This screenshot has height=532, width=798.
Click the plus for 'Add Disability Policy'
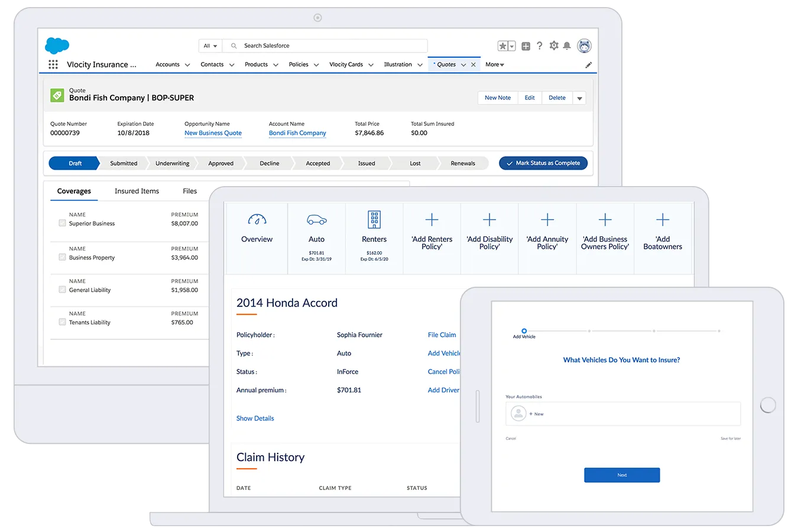click(489, 220)
